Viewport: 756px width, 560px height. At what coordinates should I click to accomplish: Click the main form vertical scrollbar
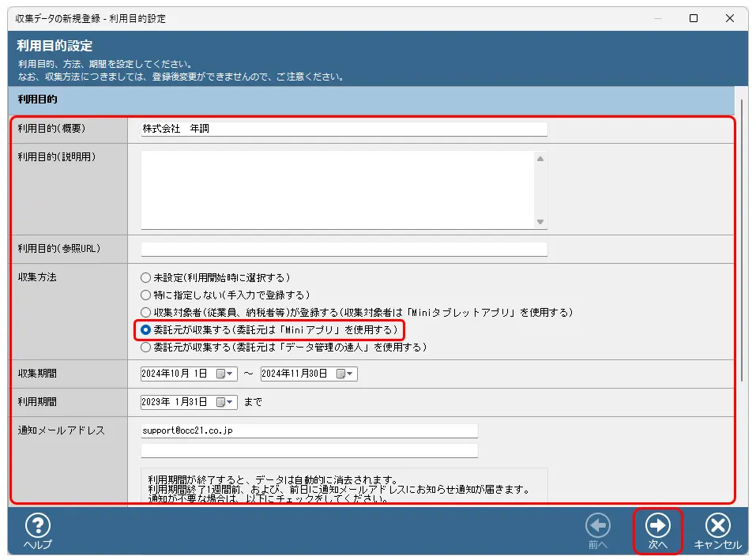(741, 237)
